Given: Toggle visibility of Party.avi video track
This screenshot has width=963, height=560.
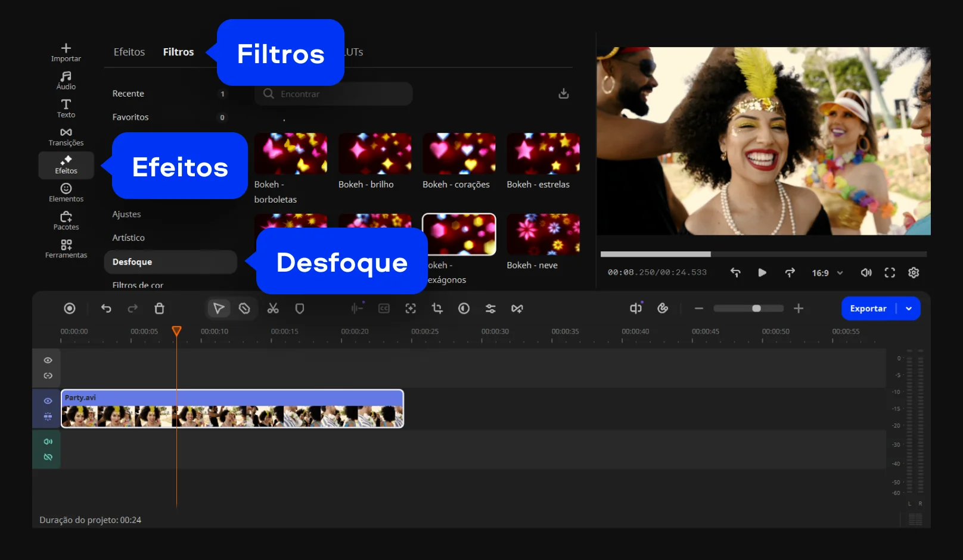Looking at the screenshot, I should pos(48,401).
